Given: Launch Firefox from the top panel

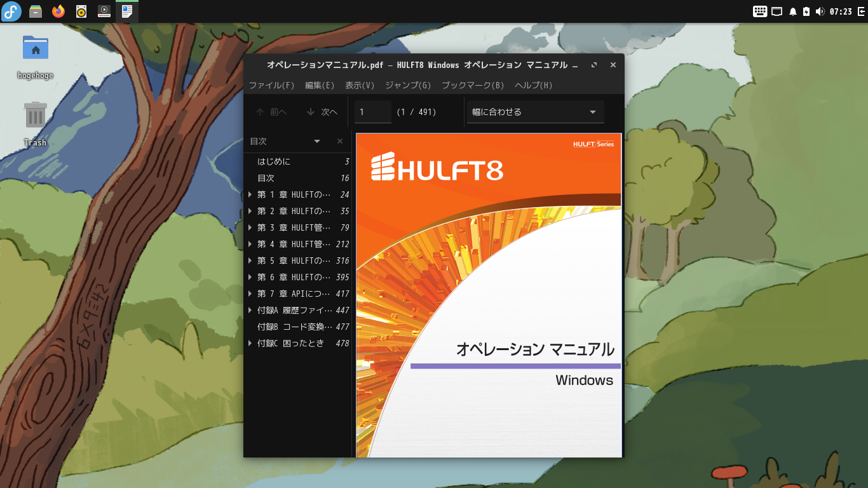Looking at the screenshot, I should click(x=58, y=11).
